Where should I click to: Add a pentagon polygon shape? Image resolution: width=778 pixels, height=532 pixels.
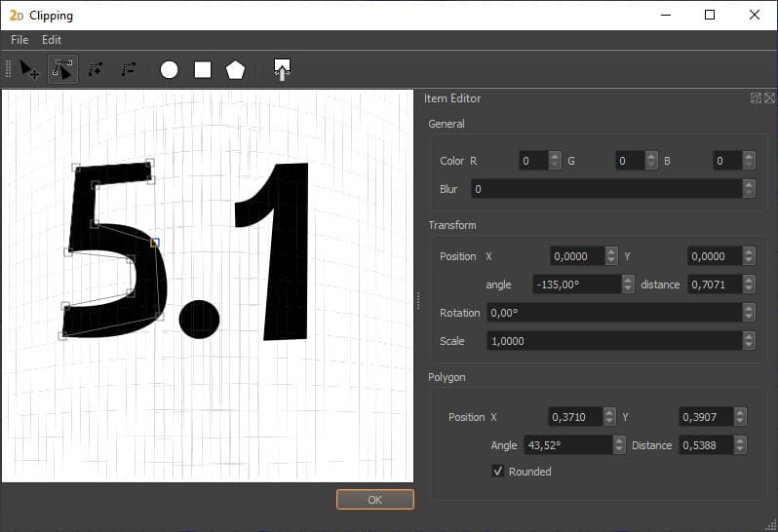pos(235,69)
